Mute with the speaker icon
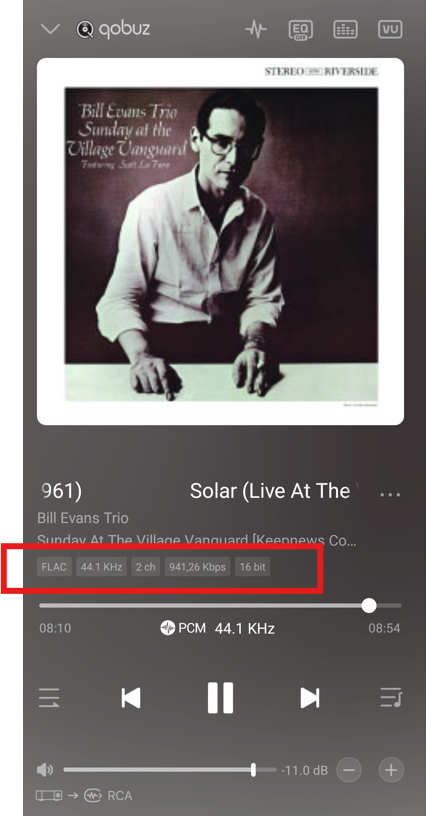Image resolution: width=426 pixels, height=816 pixels. tap(45, 770)
